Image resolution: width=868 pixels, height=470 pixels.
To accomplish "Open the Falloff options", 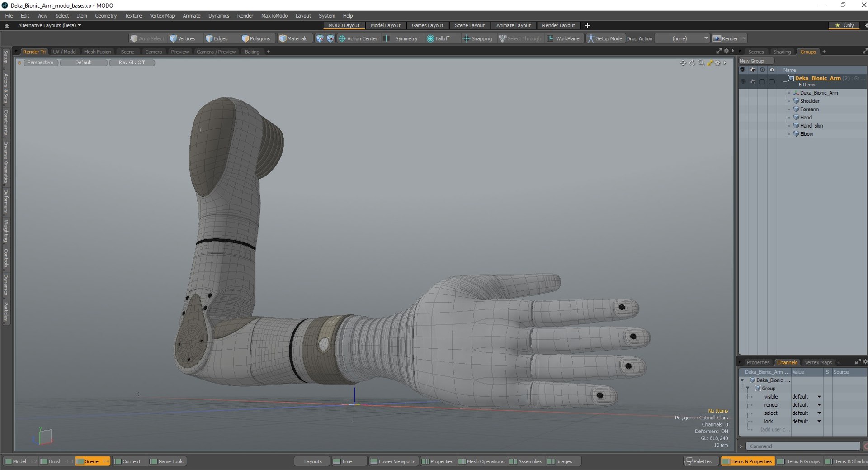I will 438,38.
